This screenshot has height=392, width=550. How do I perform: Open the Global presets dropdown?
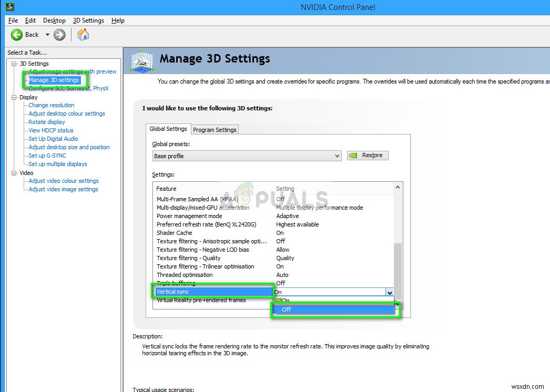pyautogui.click(x=337, y=155)
